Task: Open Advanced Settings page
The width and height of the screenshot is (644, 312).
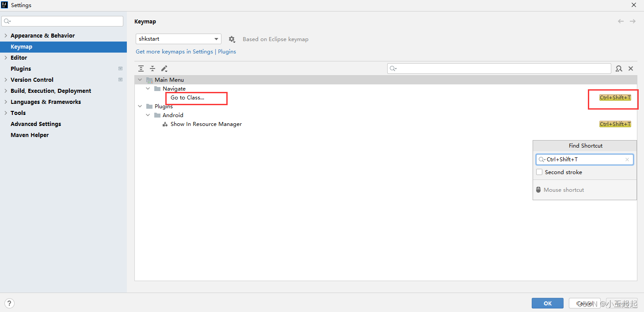Action: click(x=36, y=124)
